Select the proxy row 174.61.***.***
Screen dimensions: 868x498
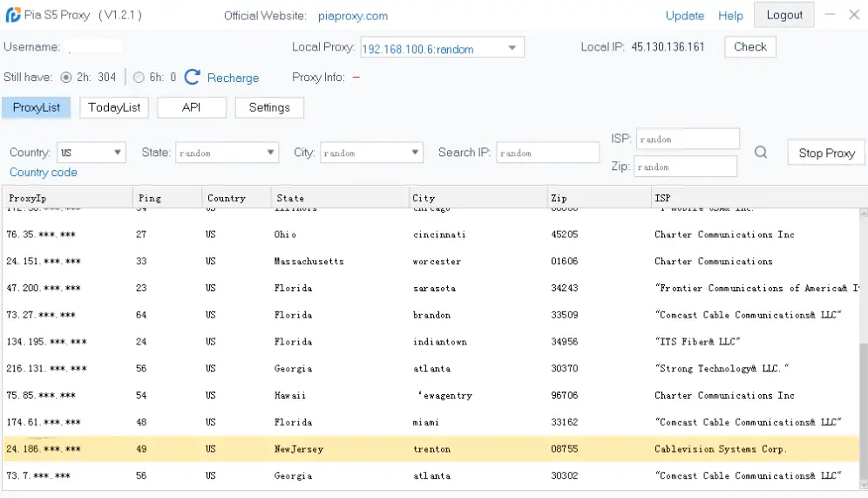431,422
